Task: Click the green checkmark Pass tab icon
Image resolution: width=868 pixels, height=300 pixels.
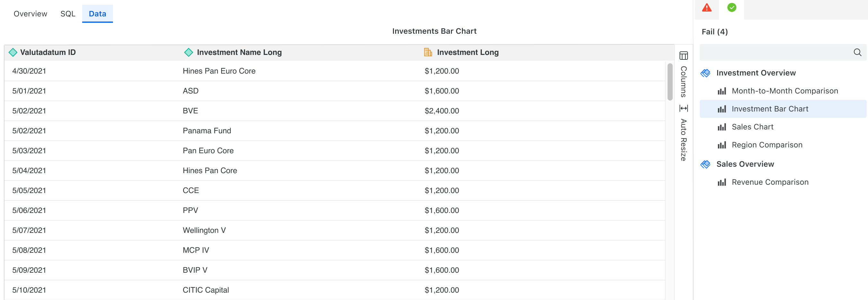Action: tap(732, 8)
